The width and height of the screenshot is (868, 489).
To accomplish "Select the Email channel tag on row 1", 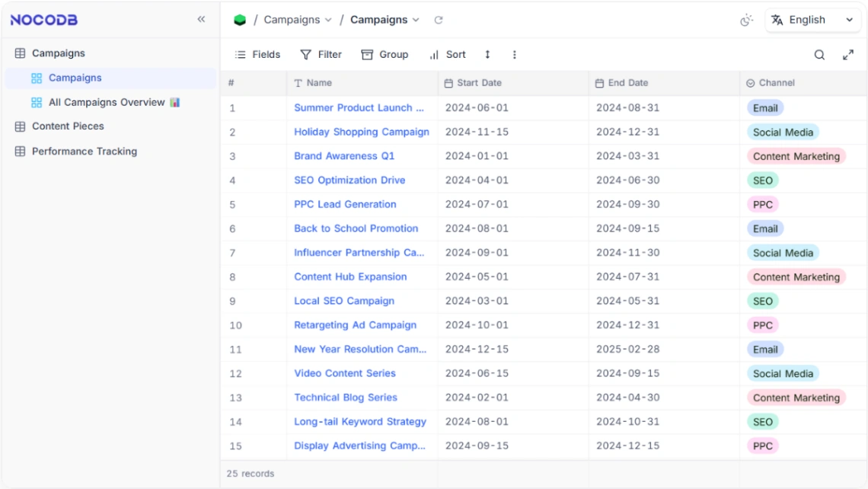I will tap(764, 107).
